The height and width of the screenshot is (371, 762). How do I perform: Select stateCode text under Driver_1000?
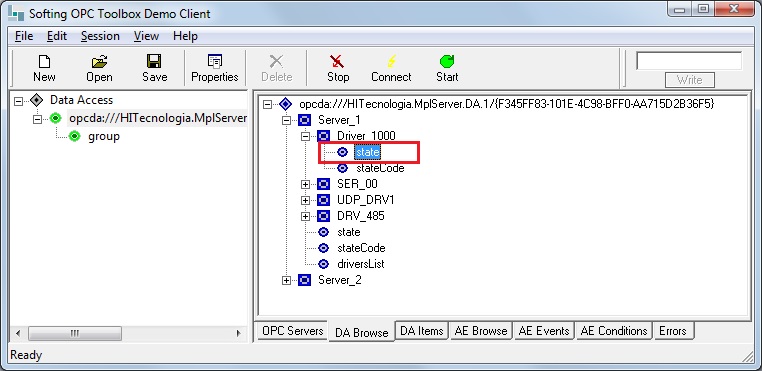[x=380, y=168]
